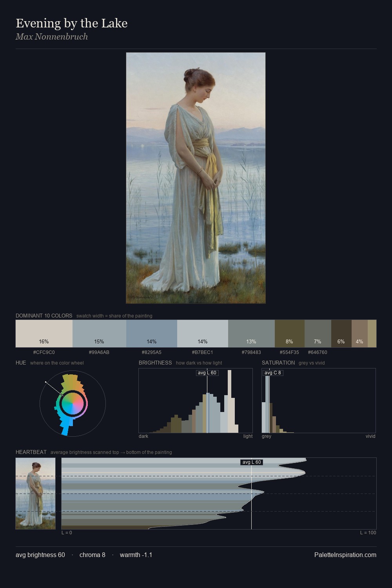Click the footer warmth -1.1 text

136,555
